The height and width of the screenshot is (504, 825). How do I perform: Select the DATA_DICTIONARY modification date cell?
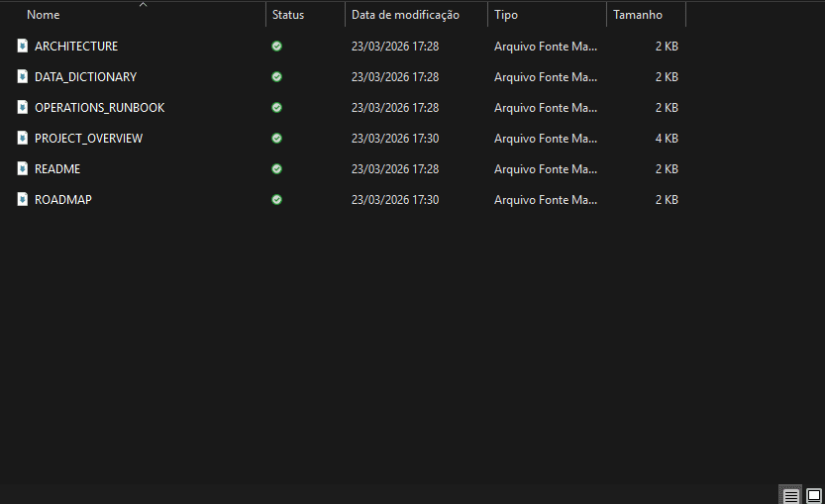(395, 77)
